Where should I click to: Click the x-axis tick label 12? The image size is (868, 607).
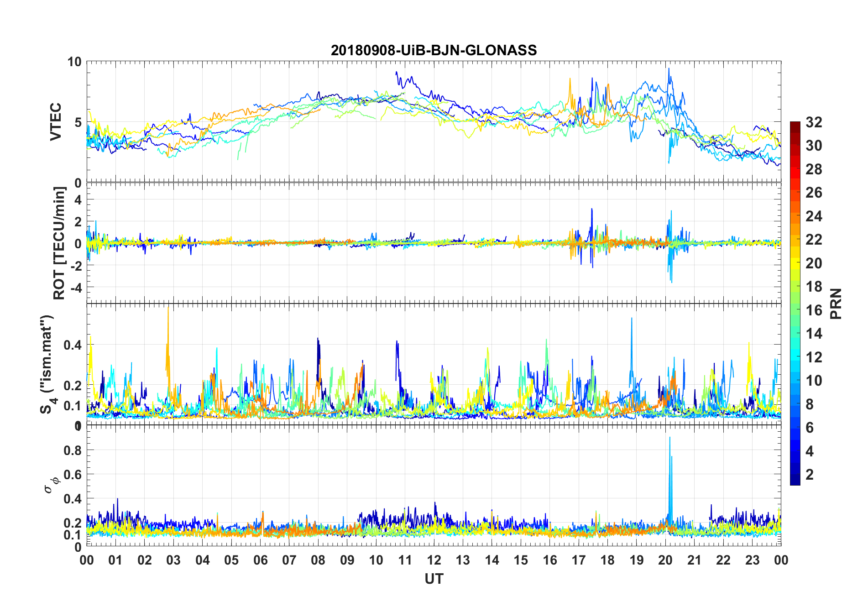coord(434,560)
